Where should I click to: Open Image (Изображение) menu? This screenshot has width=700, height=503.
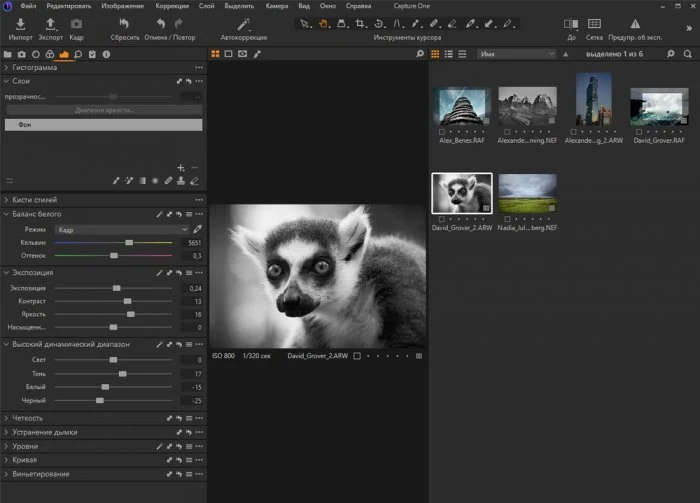(x=123, y=6)
